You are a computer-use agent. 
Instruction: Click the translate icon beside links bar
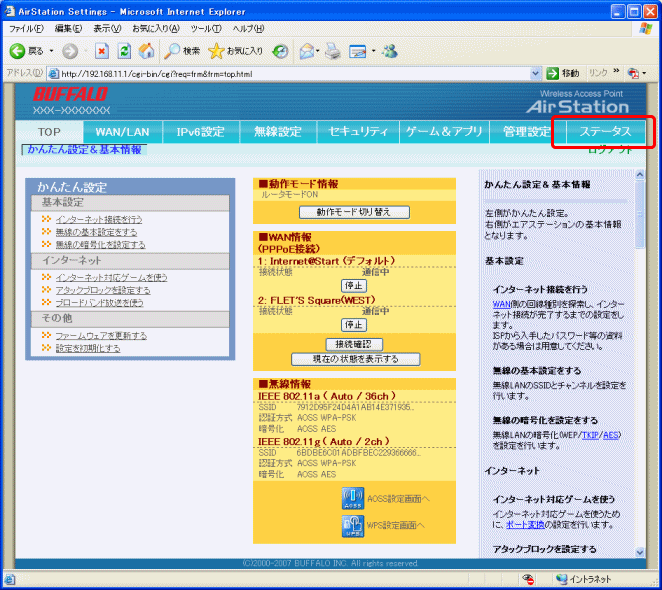[x=633, y=73]
